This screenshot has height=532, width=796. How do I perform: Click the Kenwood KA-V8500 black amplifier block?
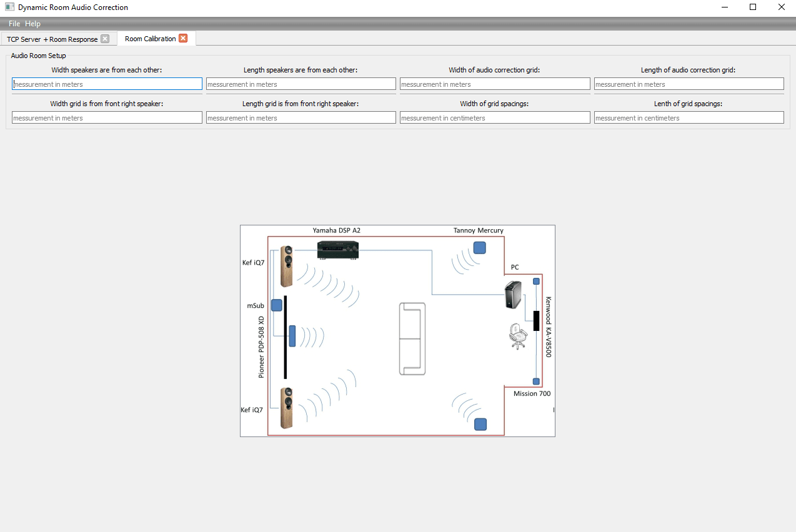pos(536,320)
